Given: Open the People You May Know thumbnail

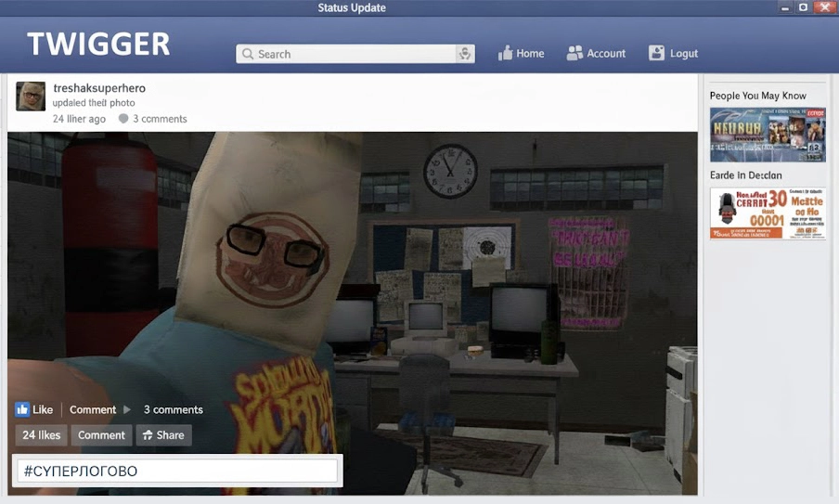Looking at the screenshot, I should coord(767,134).
